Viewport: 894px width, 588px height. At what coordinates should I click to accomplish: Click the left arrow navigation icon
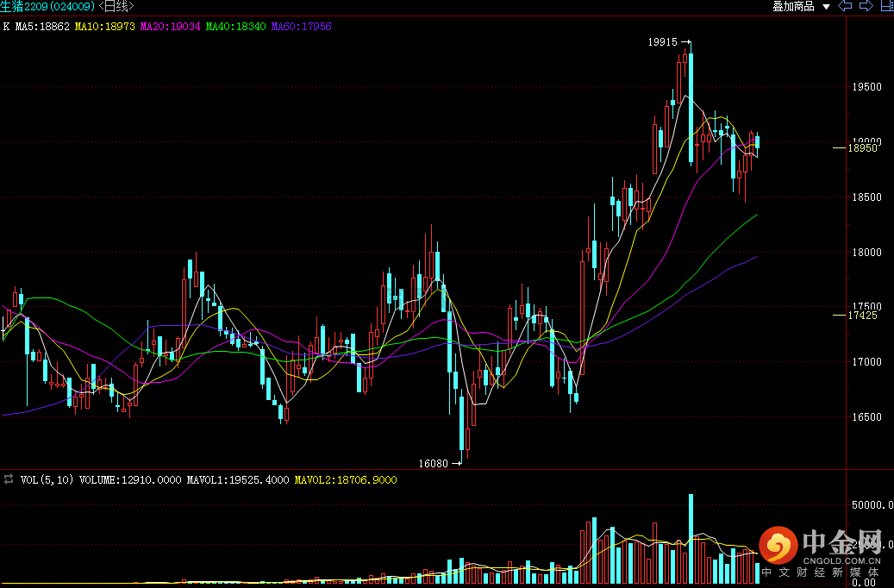click(x=845, y=6)
